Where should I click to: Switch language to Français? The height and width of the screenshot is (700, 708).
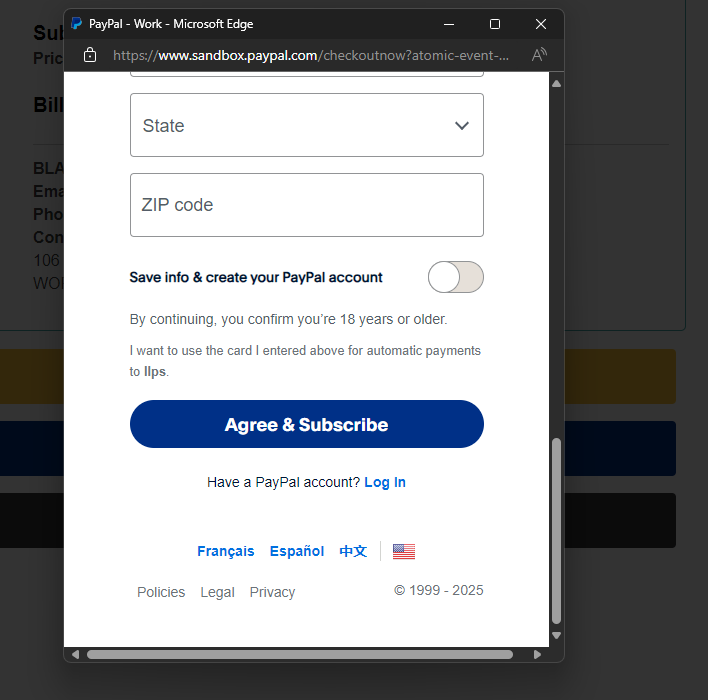point(225,551)
